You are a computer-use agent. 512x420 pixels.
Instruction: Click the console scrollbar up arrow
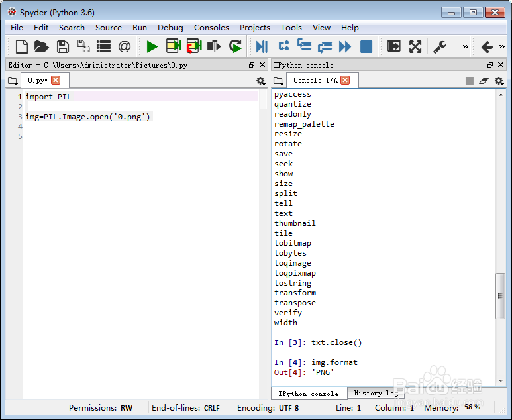[x=501, y=95]
